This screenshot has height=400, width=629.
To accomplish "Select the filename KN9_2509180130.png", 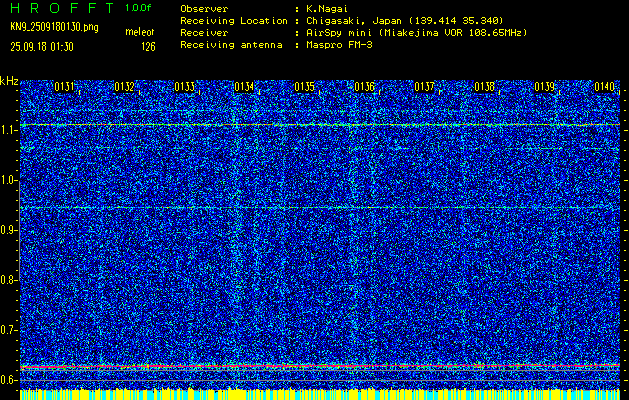I will 54,27.
